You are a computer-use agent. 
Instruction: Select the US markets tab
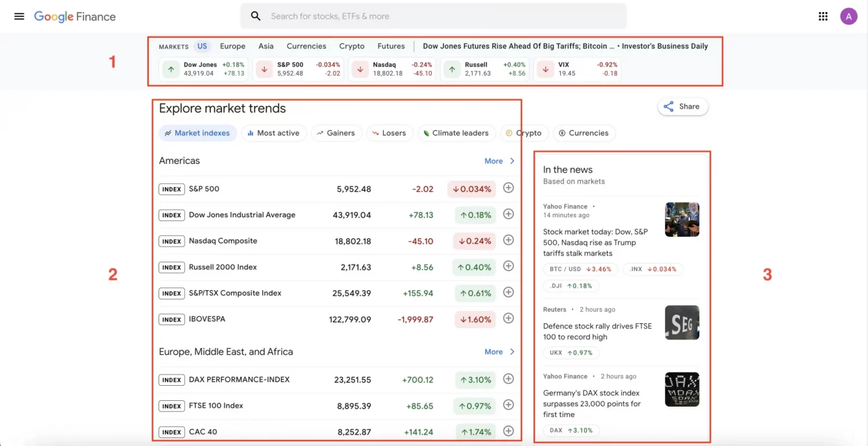tap(202, 46)
